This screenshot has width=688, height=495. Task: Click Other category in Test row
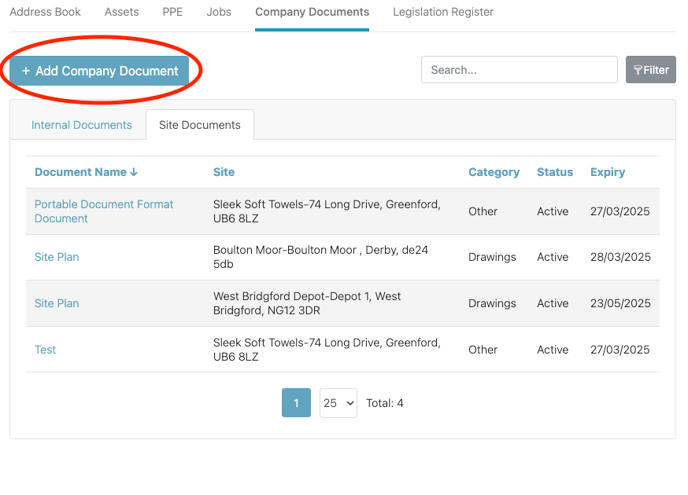[x=483, y=350]
